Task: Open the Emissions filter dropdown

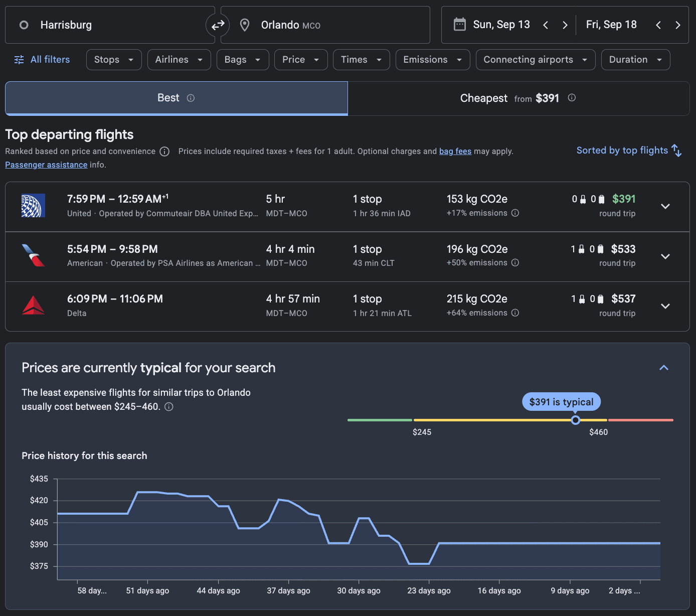Action: [x=433, y=60]
